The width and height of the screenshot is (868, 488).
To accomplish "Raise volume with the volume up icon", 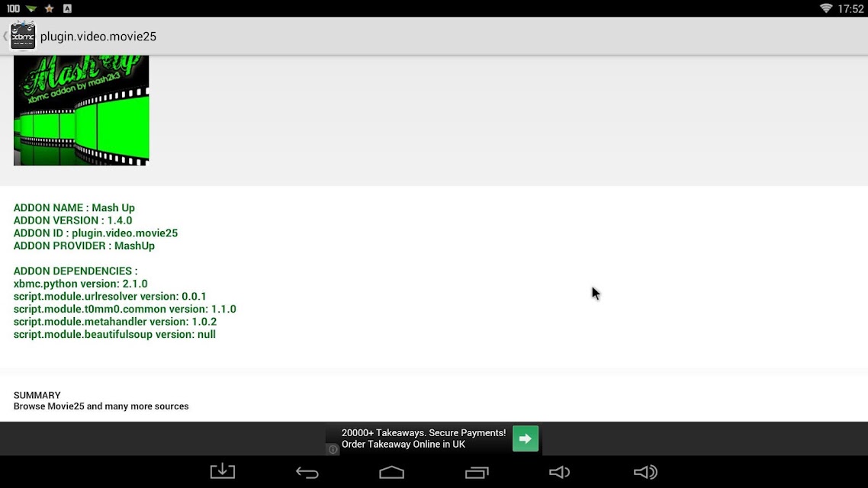I will (645, 472).
